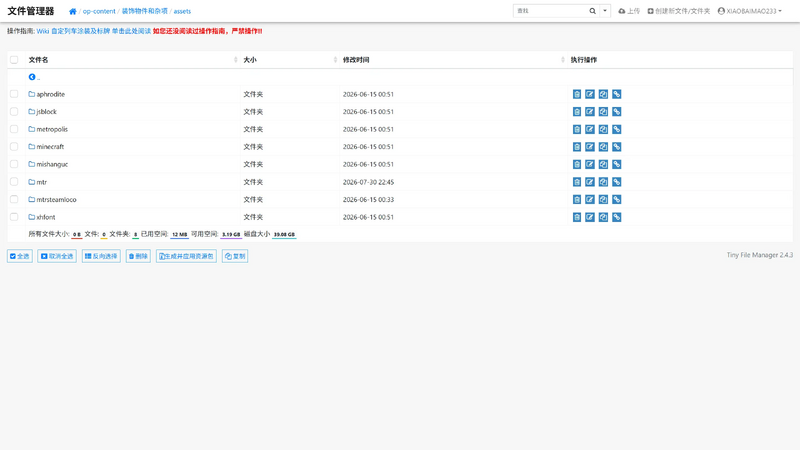Click 创建新文件/文件夹 in the top bar
Viewport: 800px width, 450px height.
[679, 11]
